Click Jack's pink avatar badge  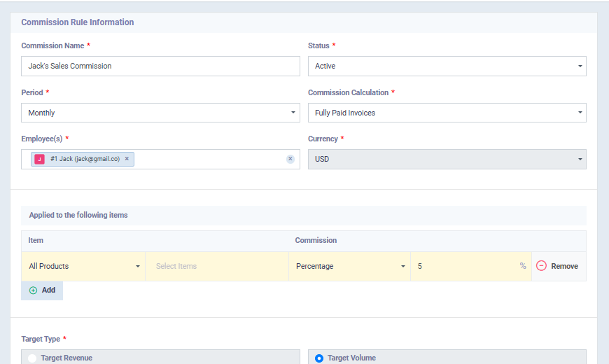[39, 159]
